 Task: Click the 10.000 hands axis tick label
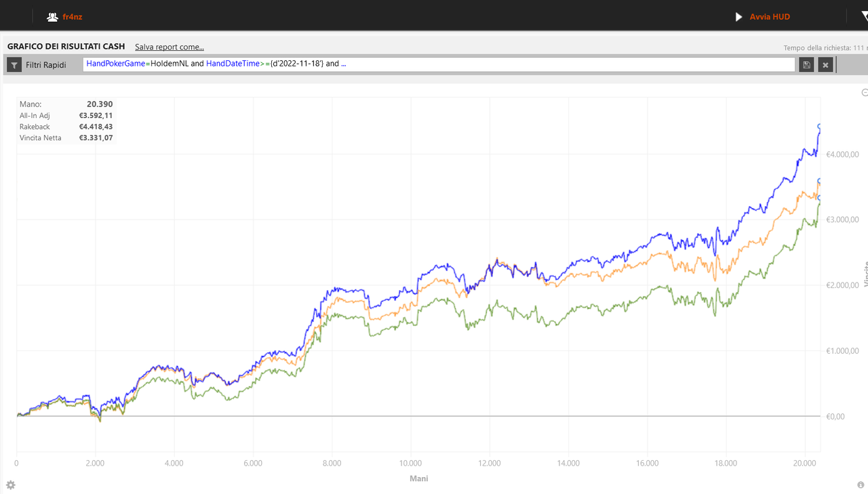pyautogui.click(x=410, y=464)
